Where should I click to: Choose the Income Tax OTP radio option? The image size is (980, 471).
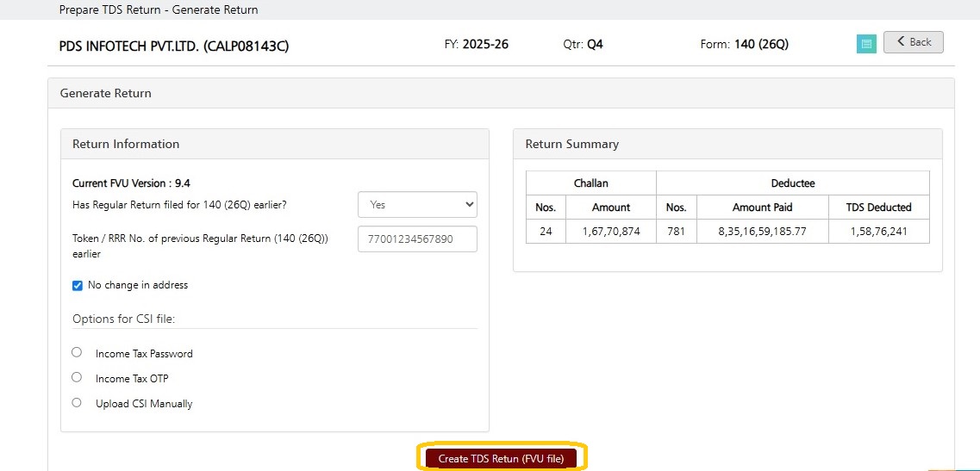point(76,377)
